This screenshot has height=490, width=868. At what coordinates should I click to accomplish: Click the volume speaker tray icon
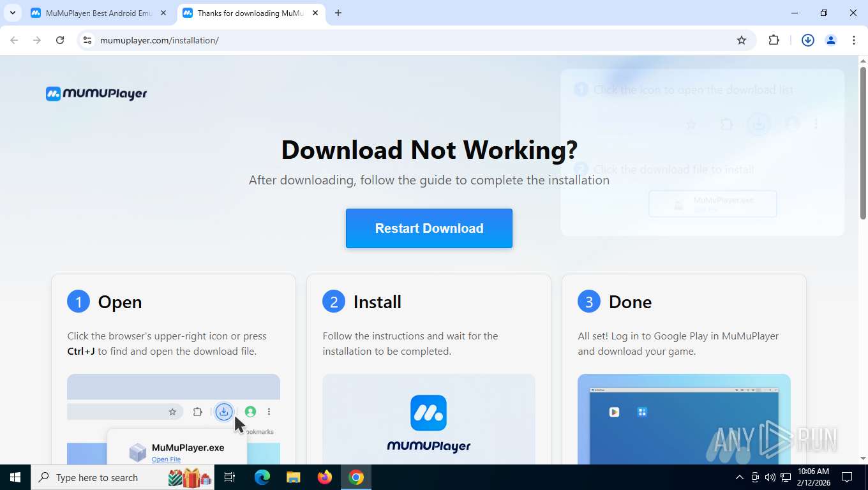click(x=770, y=477)
